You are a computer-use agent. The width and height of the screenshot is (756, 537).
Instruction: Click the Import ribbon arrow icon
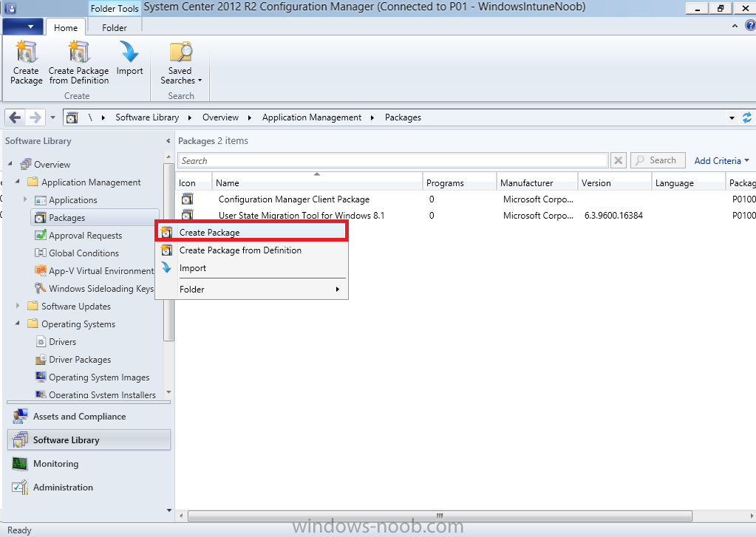point(129,52)
